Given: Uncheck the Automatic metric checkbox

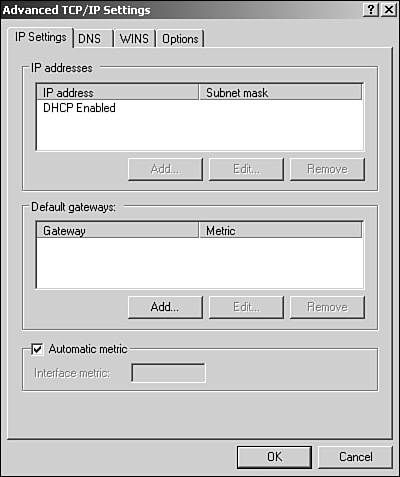Looking at the screenshot, I should tap(37, 349).
